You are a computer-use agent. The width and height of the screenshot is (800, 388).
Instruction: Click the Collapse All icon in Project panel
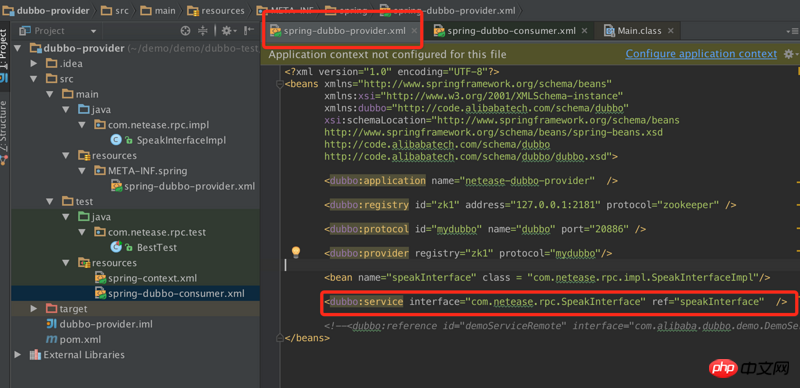(203, 31)
